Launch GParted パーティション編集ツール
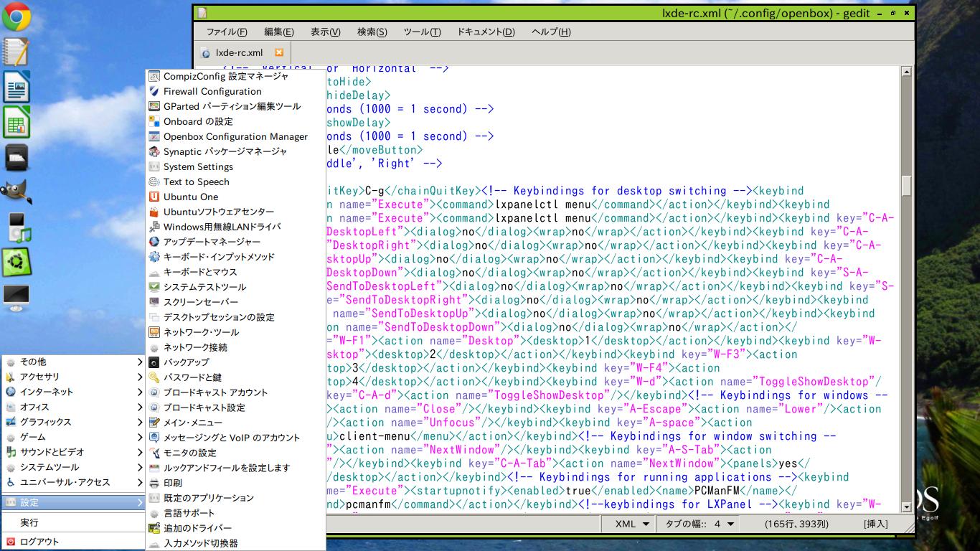Viewport: 980px width, 551px height. pos(231,106)
